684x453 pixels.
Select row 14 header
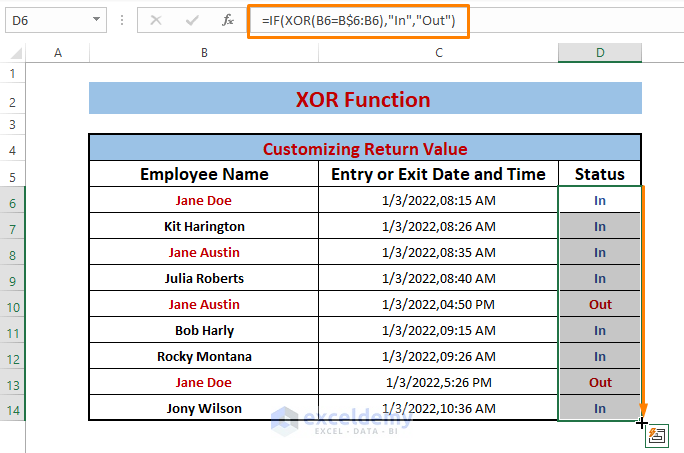(12, 410)
